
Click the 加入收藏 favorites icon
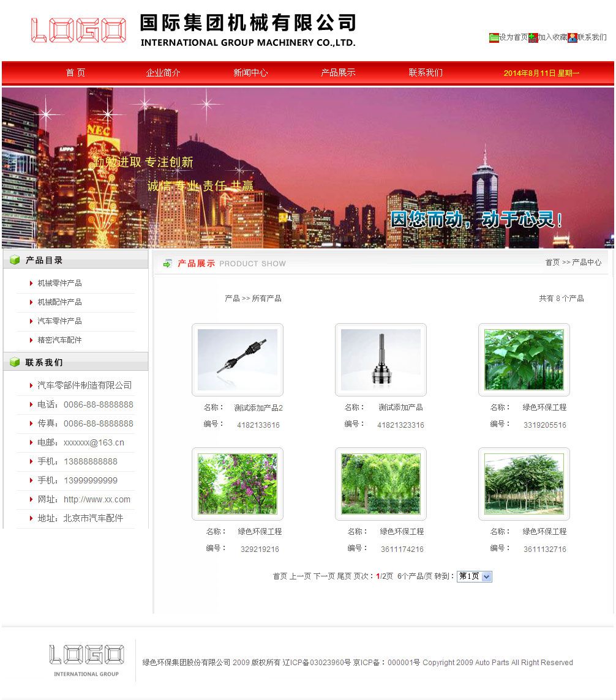coord(533,37)
